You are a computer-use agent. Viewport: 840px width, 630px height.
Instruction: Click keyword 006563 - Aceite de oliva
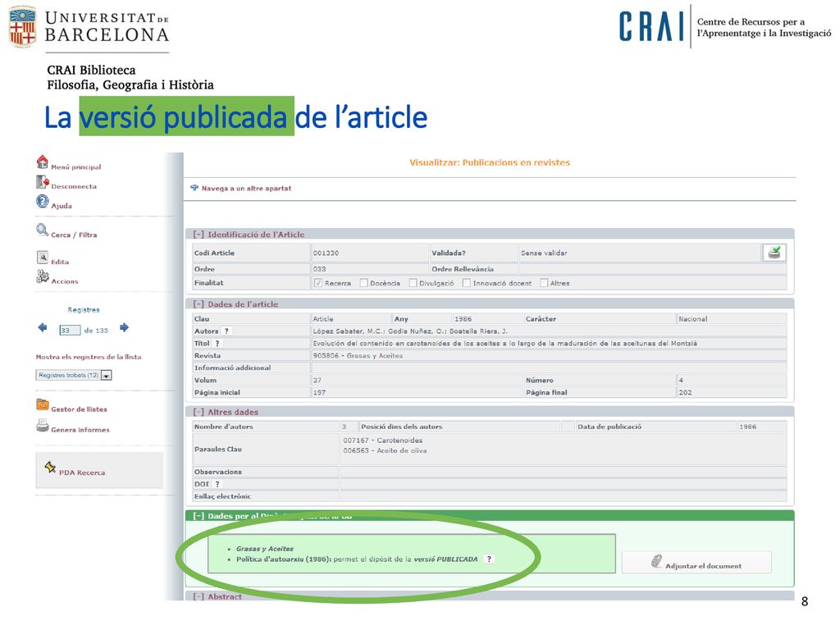[x=386, y=450]
